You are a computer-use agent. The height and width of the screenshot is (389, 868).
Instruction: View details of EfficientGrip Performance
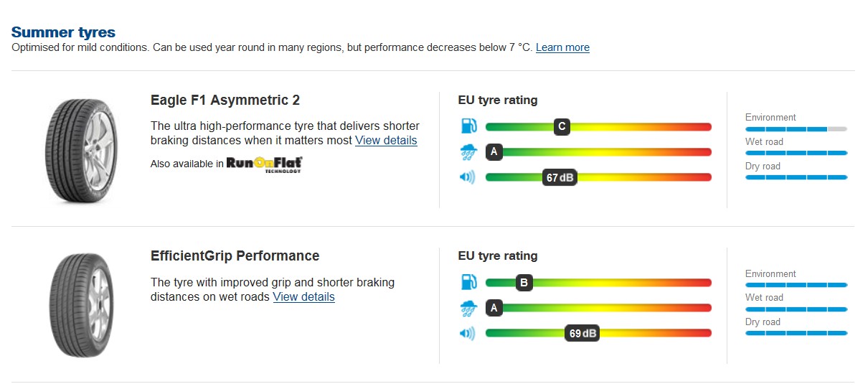(303, 296)
